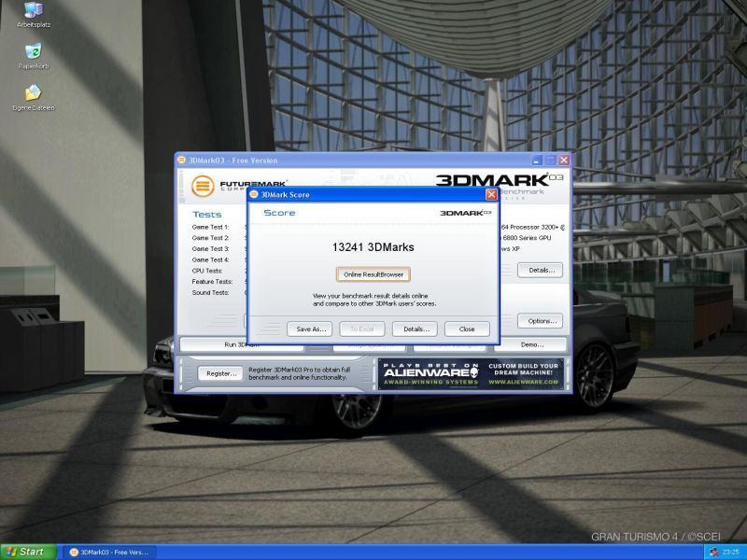Click the 3DMark03 logo in main window
The height and width of the screenshot is (560, 747).
point(500,180)
